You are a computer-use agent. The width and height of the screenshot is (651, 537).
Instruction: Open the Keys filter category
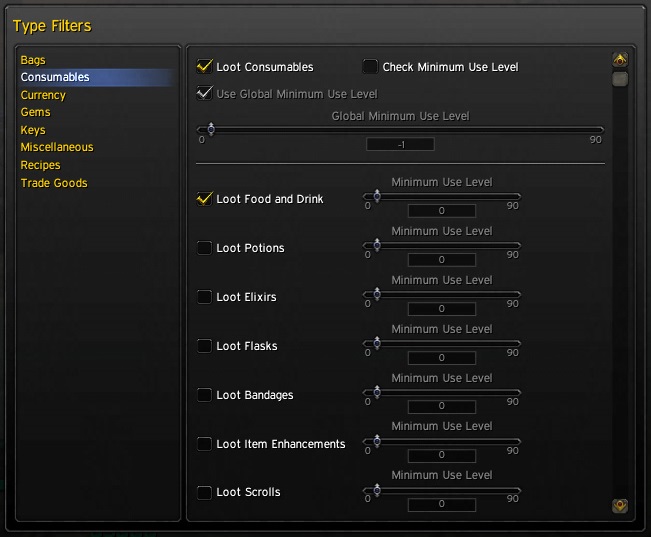coord(33,130)
